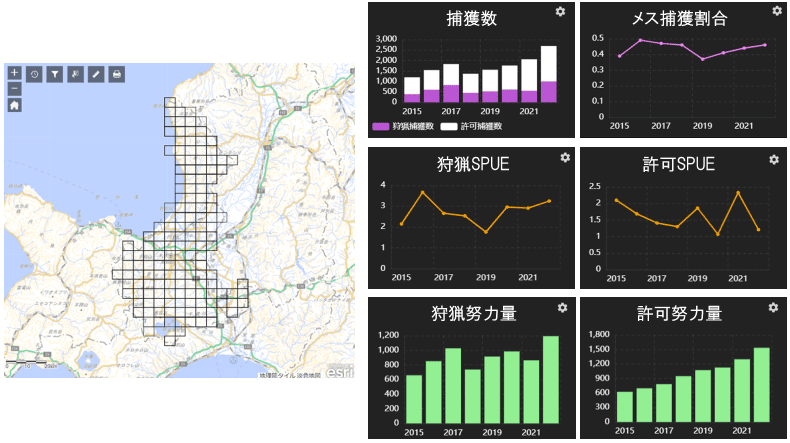Open settings gear for メス捕獲割合 chart
Viewport: 790px width, 443px height.
(x=776, y=12)
